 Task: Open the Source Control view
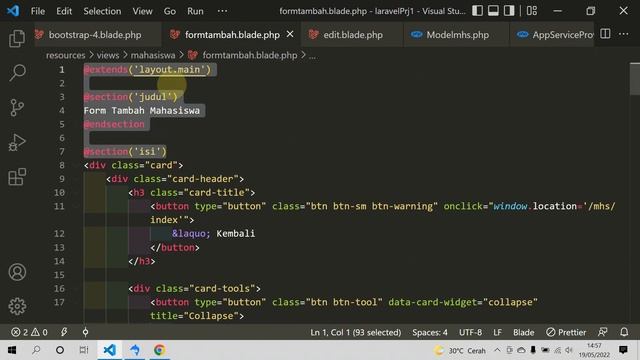[x=17, y=107]
